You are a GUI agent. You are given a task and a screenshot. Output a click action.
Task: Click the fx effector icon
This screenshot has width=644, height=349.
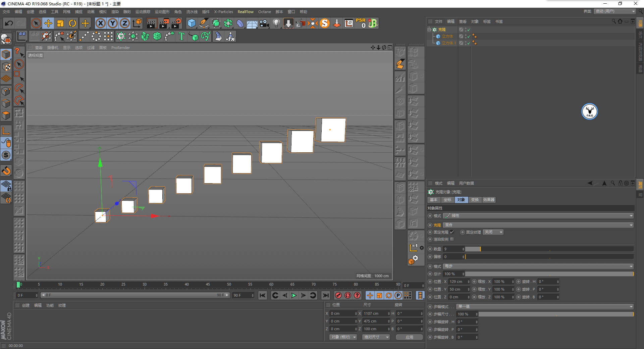pyautogui.click(x=230, y=36)
